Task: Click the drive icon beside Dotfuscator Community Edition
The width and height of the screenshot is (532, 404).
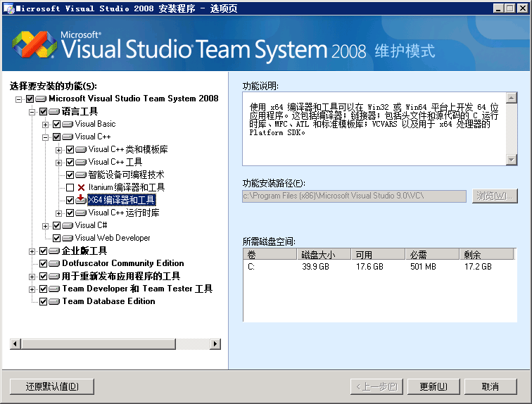Action: coord(54,263)
